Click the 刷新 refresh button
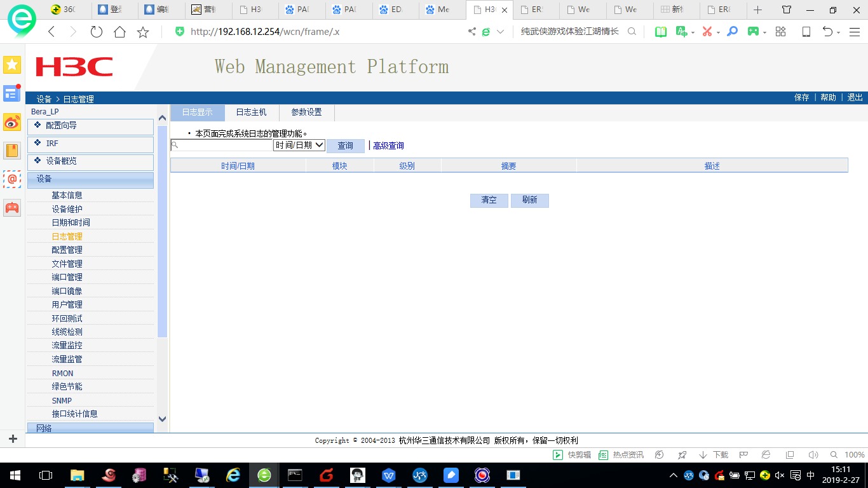The height and width of the screenshot is (488, 868). click(530, 200)
